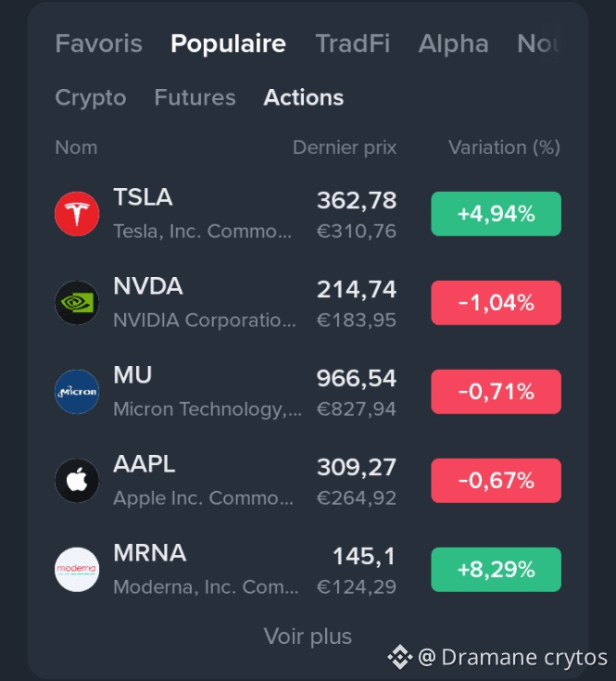Image resolution: width=616 pixels, height=681 pixels.
Task: Open the MU ticker name
Action: pyautogui.click(x=132, y=375)
